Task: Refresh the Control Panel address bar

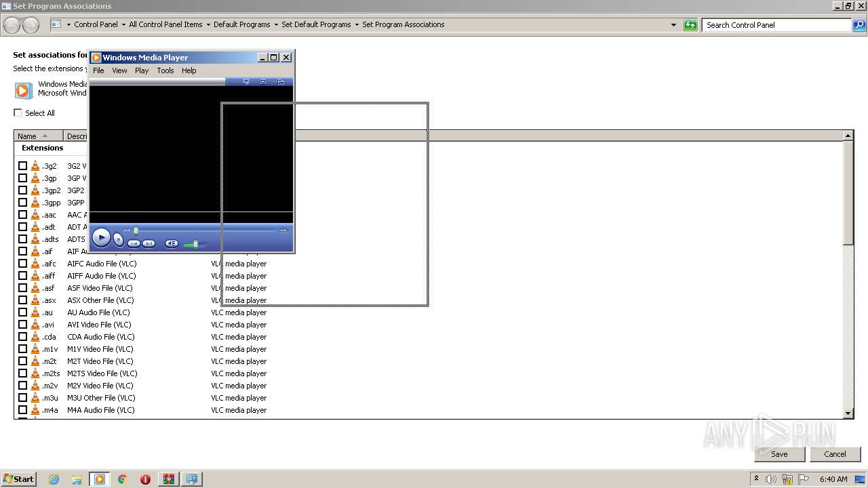Action: [690, 25]
